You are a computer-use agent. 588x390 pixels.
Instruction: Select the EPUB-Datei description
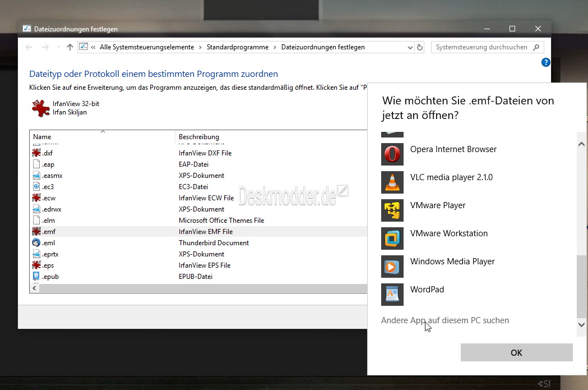[196, 277]
